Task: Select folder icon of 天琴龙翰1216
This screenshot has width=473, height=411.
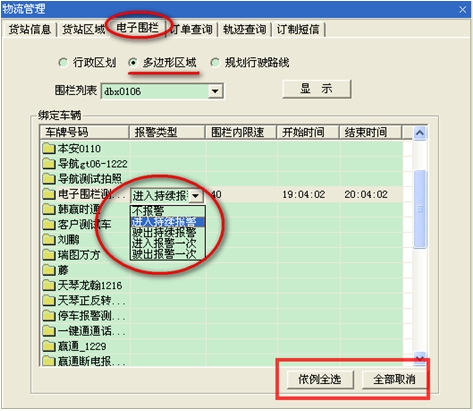Action: click(x=49, y=285)
